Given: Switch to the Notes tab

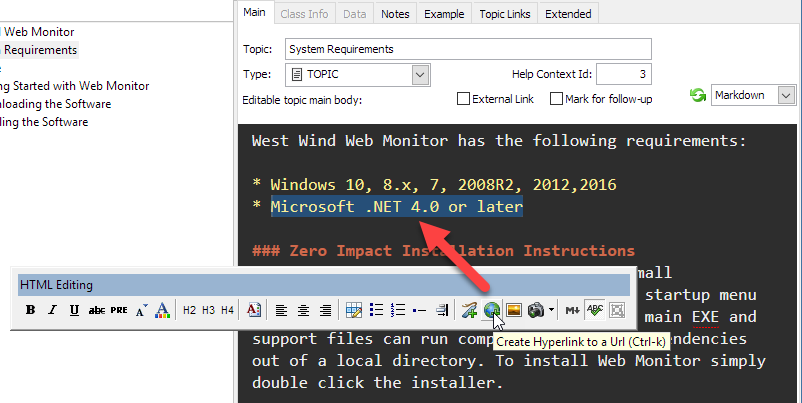Looking at the screenshot, I should (395, 14).
